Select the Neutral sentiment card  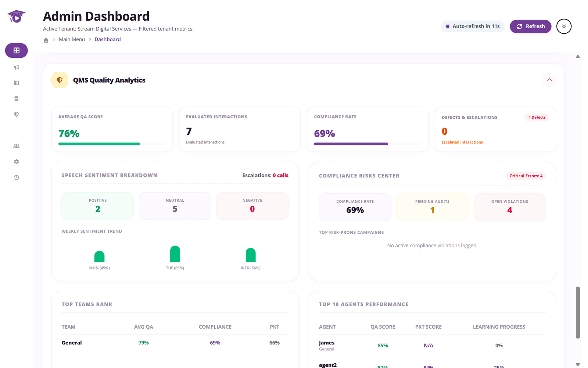(175, 206)
